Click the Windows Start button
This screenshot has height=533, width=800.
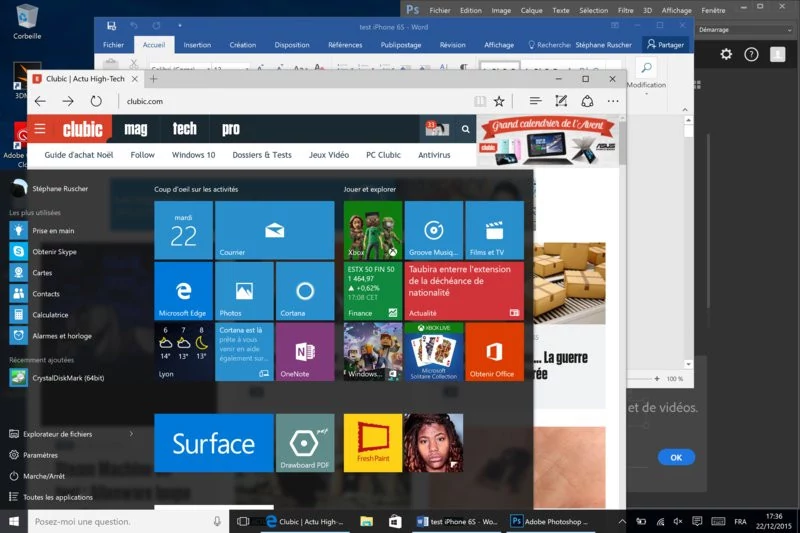[x=14, y=521]
